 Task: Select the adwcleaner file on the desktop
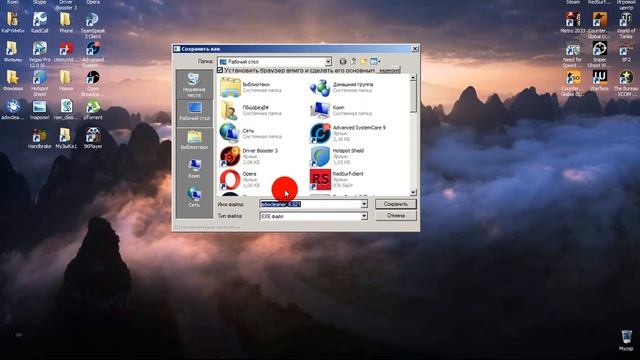coord(13,110)
